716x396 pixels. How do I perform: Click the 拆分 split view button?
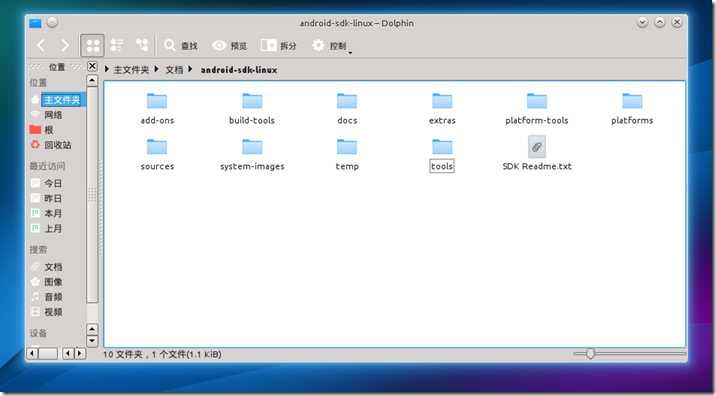278,45
